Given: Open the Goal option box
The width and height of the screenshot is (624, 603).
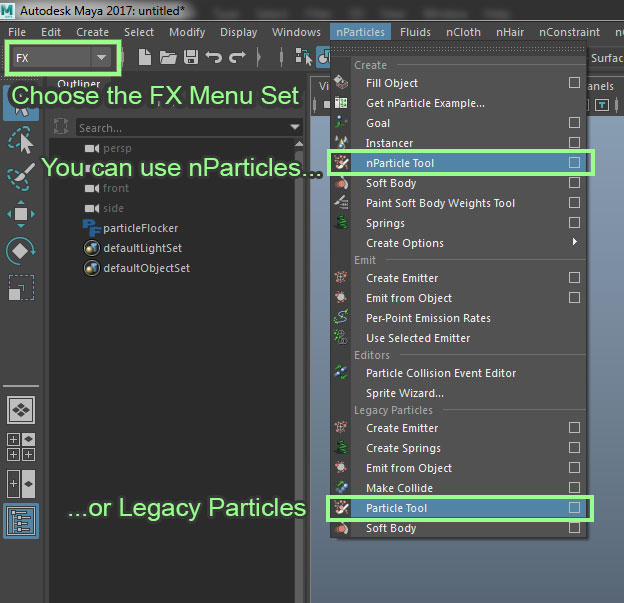Looking at the screenshot, I should [x=574, y=122].
